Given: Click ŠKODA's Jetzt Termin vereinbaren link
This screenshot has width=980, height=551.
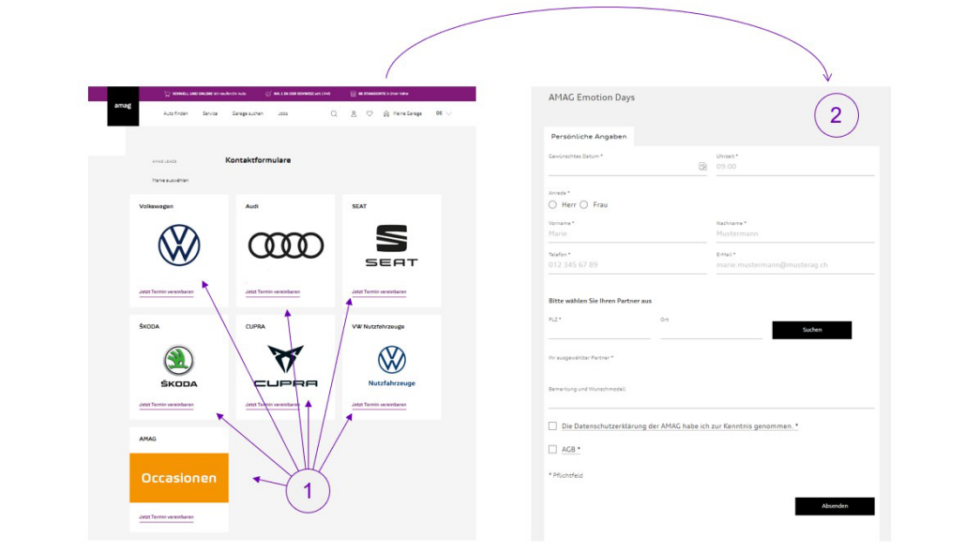Looking at the screenshot, I should [x=166, y=405].
